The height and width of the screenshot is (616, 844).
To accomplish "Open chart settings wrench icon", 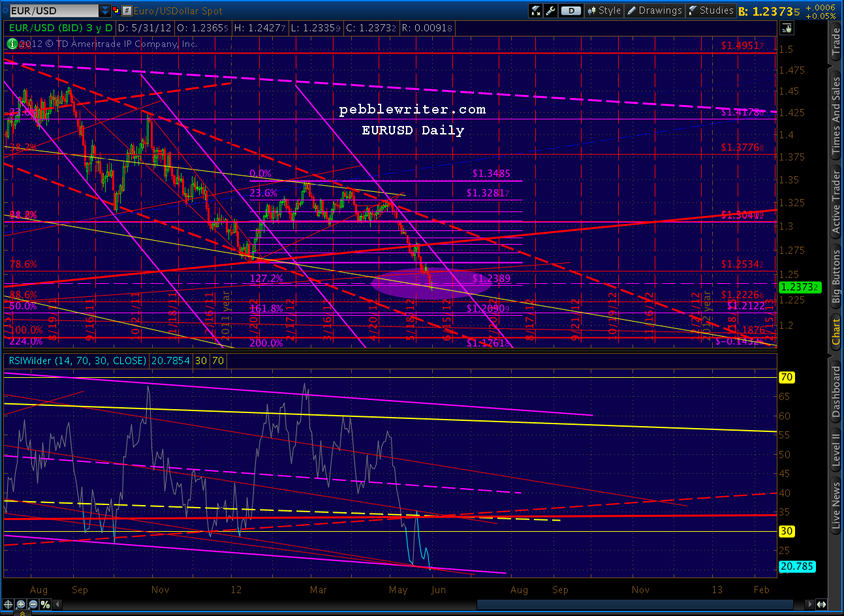I will (550, 10).
